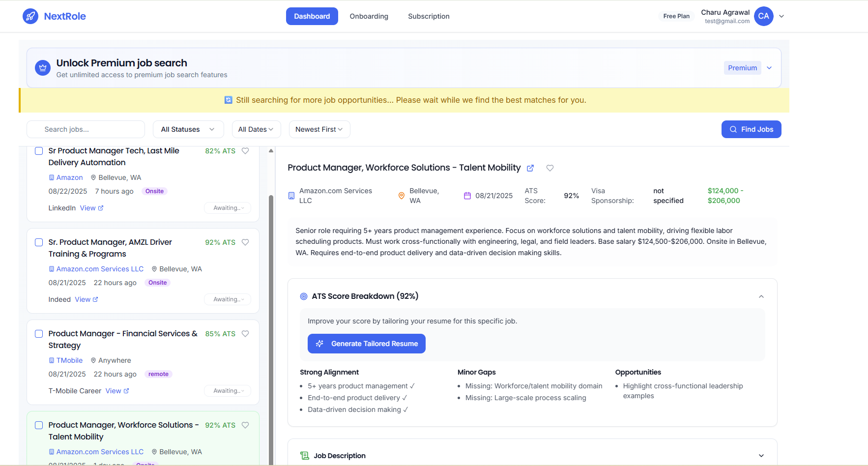Click the company building icon in job details

[x=291, y=196]
